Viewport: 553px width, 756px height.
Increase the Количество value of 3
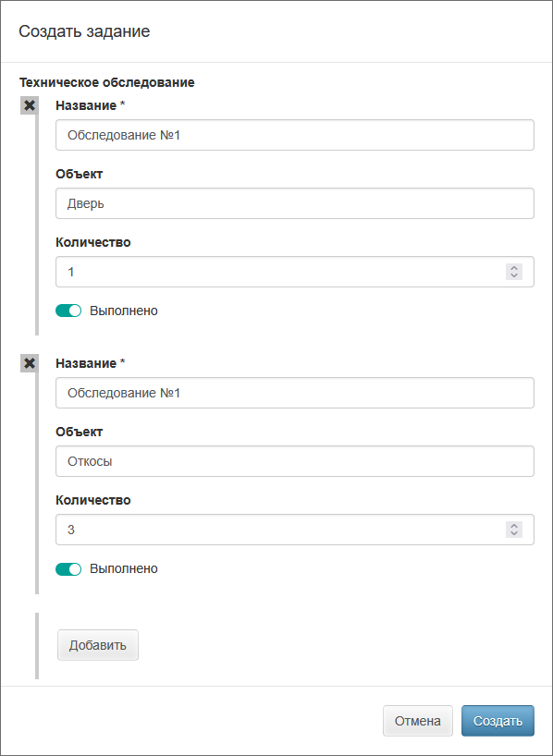pyautogui.click(x=514, y=526)
